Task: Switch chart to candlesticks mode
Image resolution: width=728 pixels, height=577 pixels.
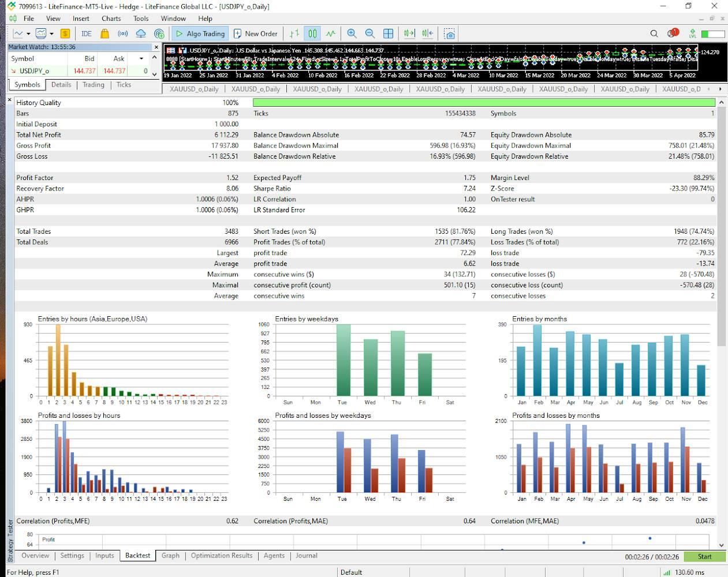Action: [312, 33]
